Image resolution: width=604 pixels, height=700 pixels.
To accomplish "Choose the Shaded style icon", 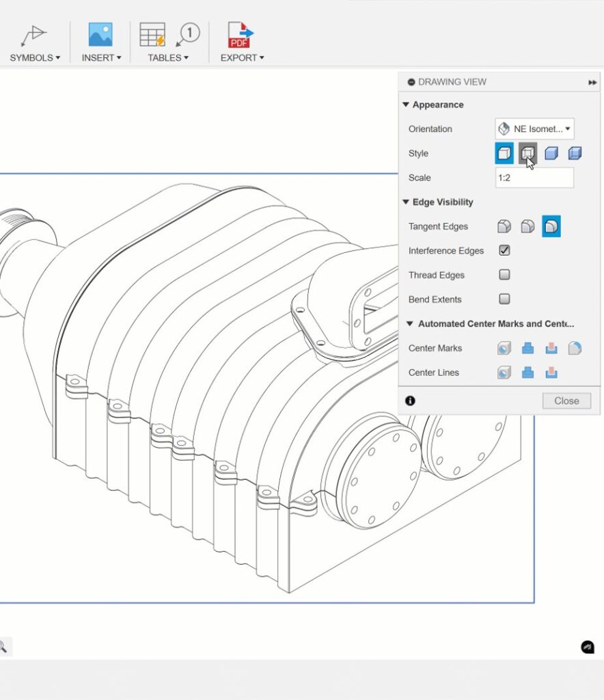I will tap(551, 153).
